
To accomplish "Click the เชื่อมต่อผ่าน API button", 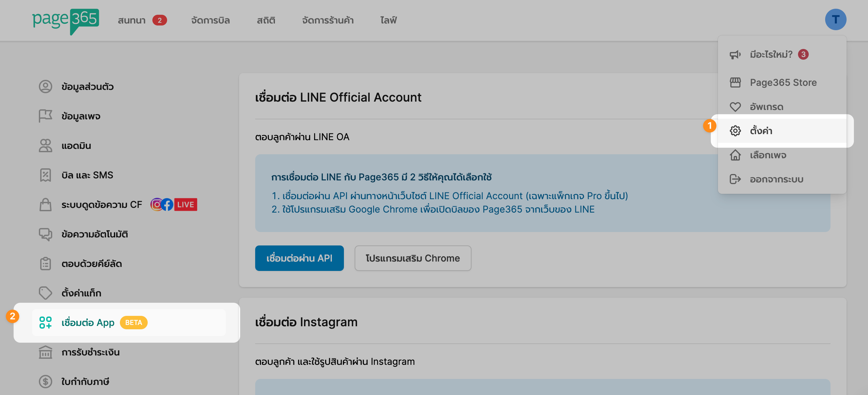I will pyautogui.click(x=299, y=258).
